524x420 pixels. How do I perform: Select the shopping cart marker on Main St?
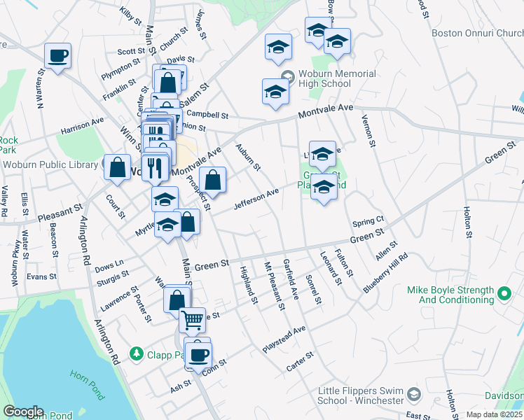click(192, 321)
